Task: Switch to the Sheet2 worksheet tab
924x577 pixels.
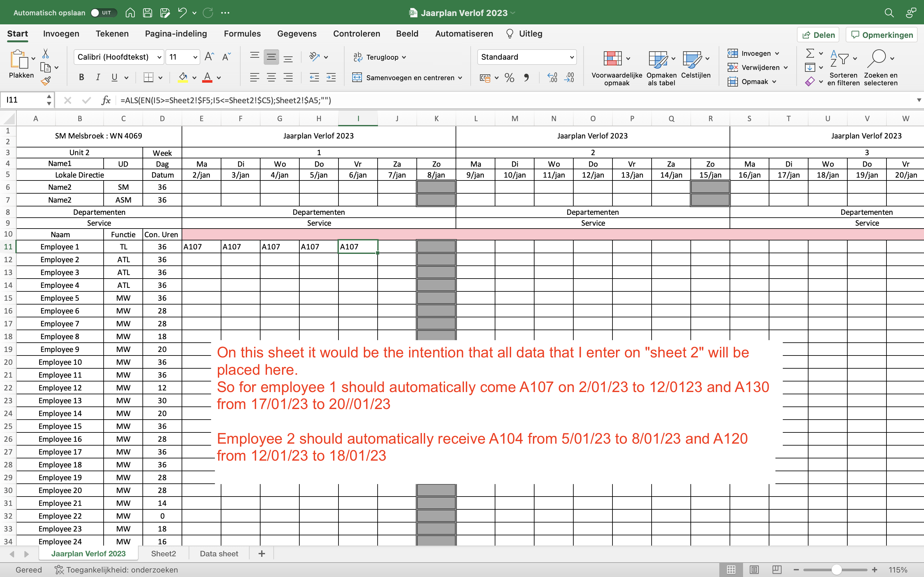Action: [163, 553]
